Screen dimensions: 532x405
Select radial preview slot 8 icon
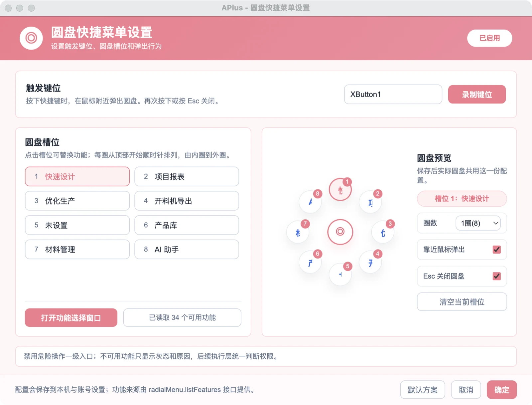tap(310, 202)
